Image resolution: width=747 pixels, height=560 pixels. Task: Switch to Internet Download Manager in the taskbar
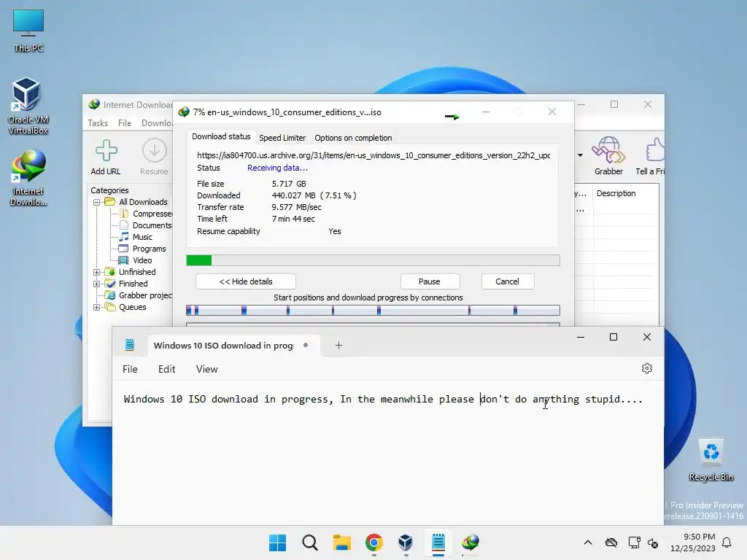tap(471, 542)
